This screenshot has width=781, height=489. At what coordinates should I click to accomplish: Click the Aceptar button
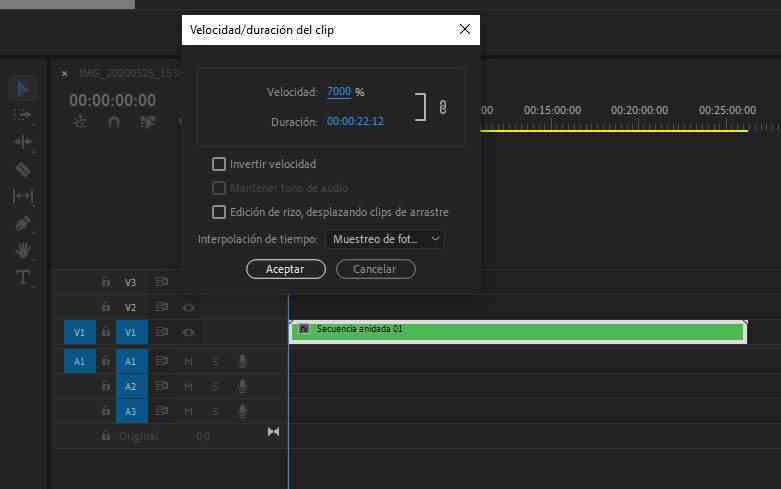click(286, 269)
